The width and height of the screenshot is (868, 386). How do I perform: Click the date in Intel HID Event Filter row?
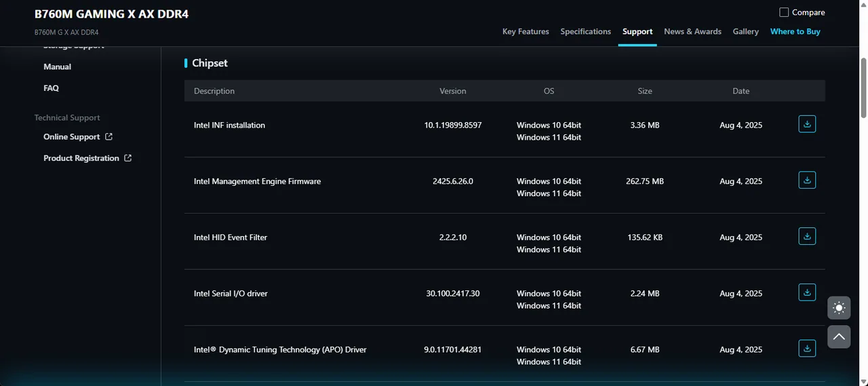741,237
